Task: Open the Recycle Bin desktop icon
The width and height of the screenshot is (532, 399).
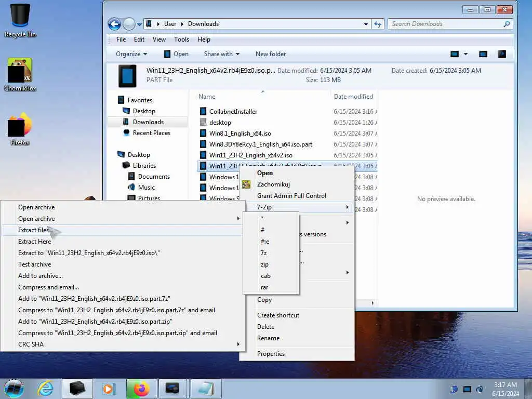Action: [x=20, y=20]
